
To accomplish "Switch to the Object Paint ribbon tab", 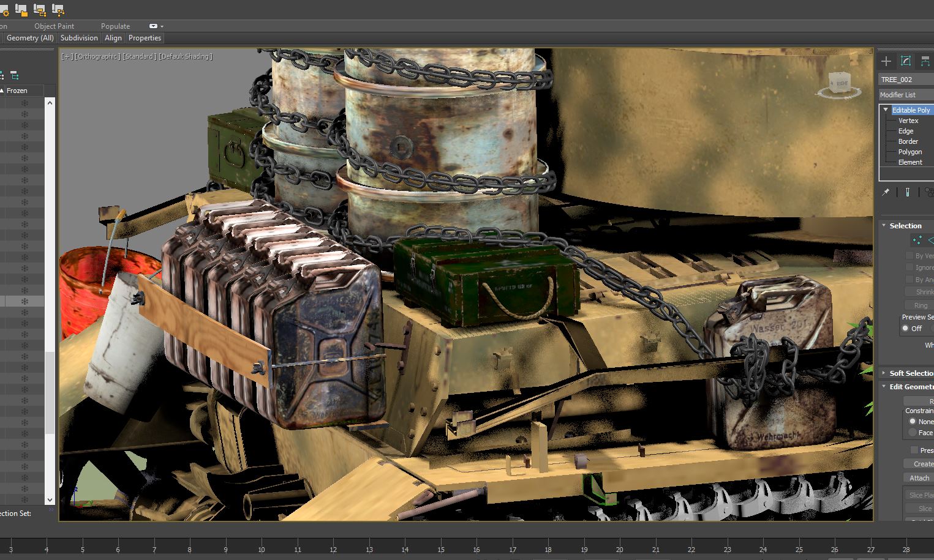I will pos(54,26).
